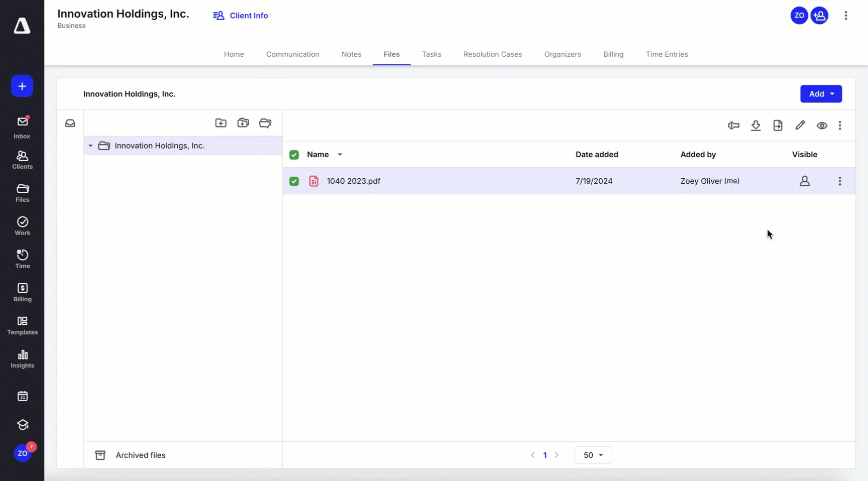The image size is (868, 481).
Task: Open the file inbox icon
Action: pyautogui.click(x=70, y=123)
